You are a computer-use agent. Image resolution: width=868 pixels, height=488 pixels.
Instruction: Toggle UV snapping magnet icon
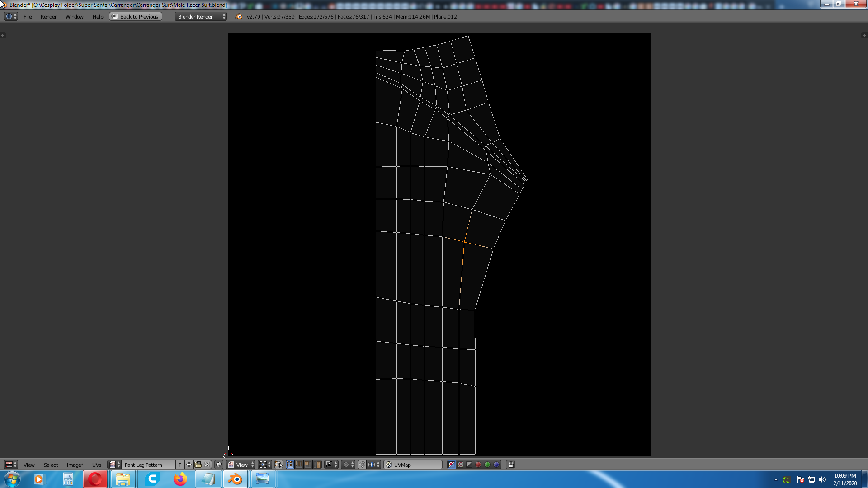click(x=362, y=465)
